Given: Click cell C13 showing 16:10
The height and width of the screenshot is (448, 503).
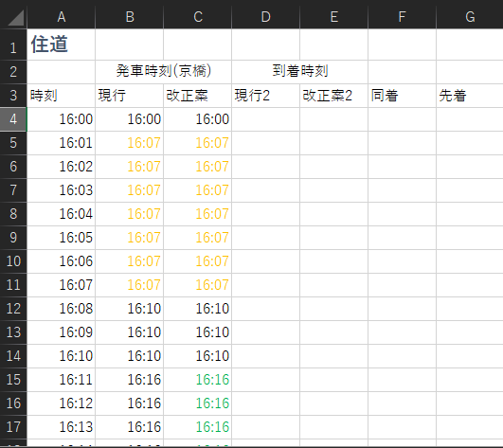Looking at the screenshot, I should click(198, 332).
